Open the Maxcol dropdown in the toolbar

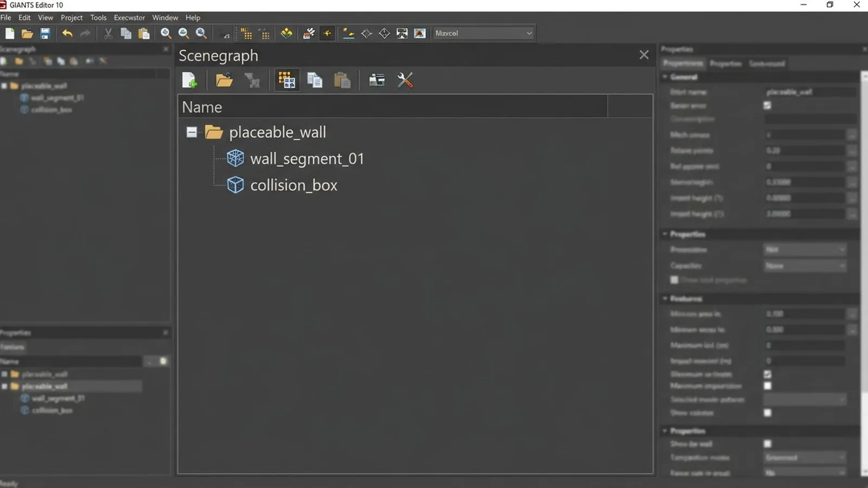coord(483,34)
